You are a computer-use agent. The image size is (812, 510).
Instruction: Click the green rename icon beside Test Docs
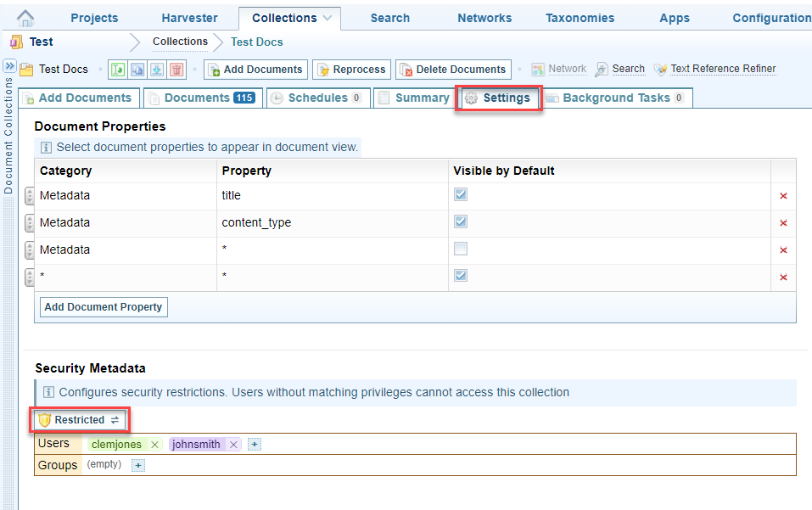click(x=118, y=70)
